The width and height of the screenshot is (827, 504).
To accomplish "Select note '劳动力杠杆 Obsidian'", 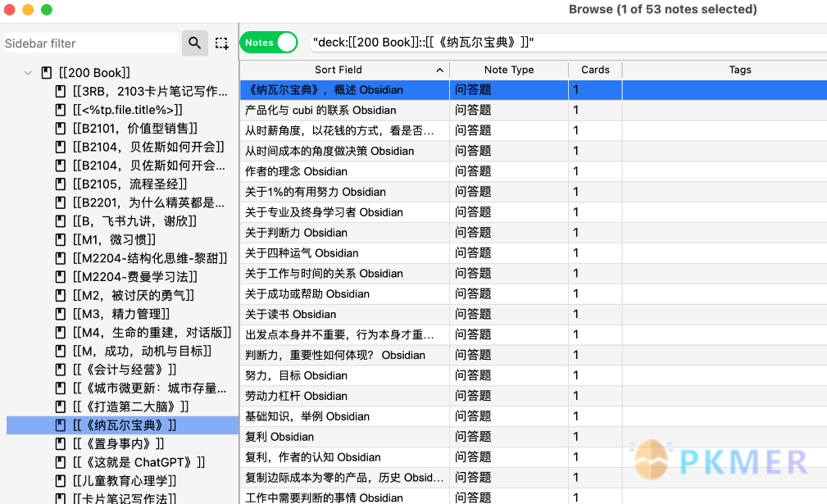I will [x=344, y=396].
